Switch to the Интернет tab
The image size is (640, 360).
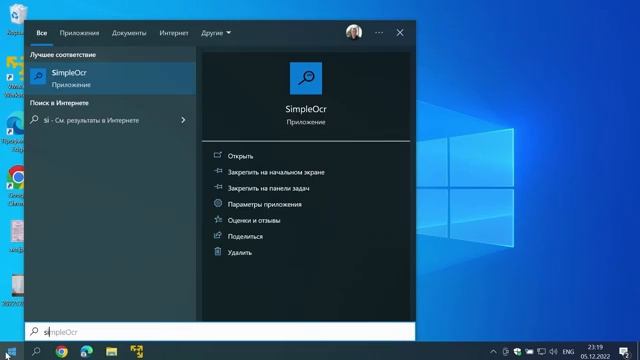click(174, 33)
